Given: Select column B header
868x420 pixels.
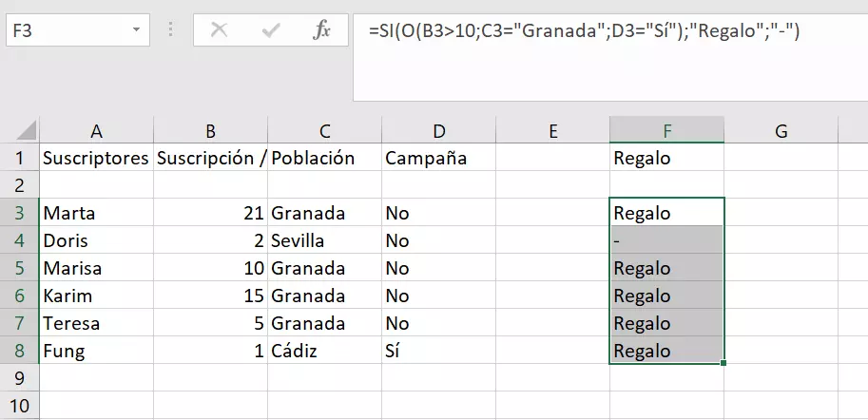Looking at the screenshot, I should point(210,130).
